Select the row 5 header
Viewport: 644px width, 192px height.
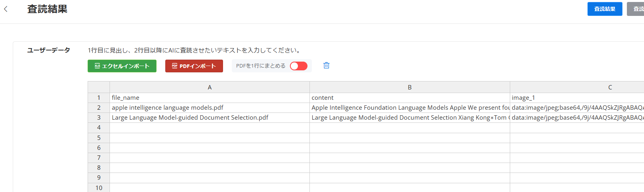click(99, 138)
